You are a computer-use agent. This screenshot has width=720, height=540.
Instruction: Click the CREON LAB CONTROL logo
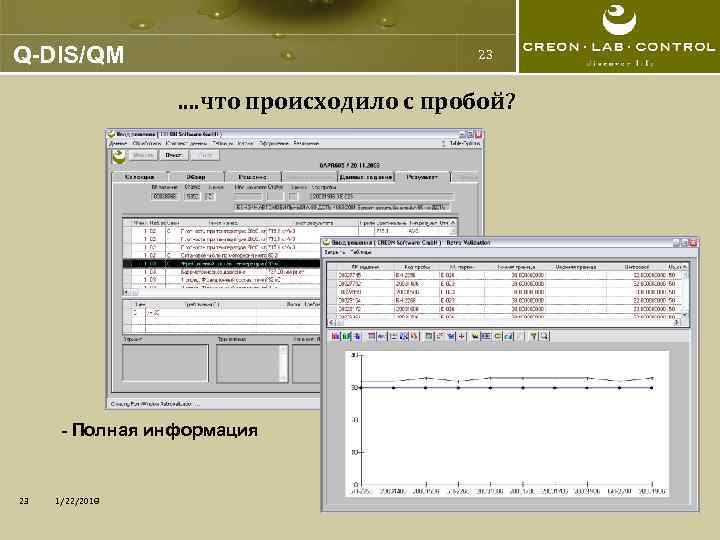[x=619, y=36]
